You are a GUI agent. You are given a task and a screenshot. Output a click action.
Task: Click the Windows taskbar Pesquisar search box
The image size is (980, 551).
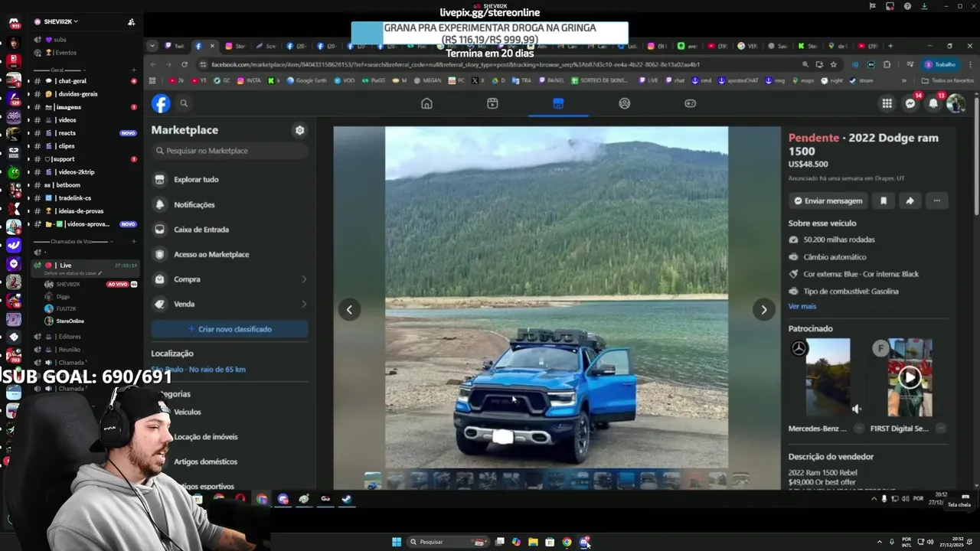click(x=449, y=542)
